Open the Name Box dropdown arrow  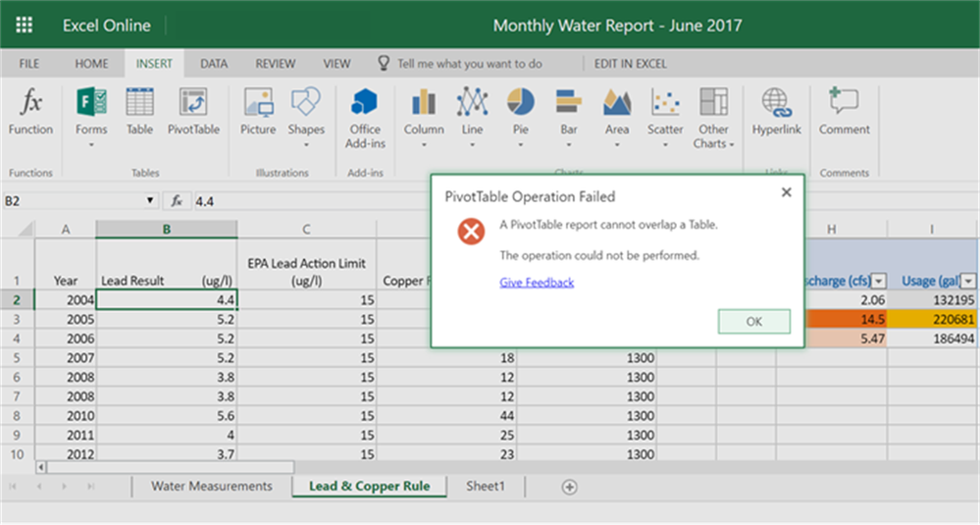point(150,200)
